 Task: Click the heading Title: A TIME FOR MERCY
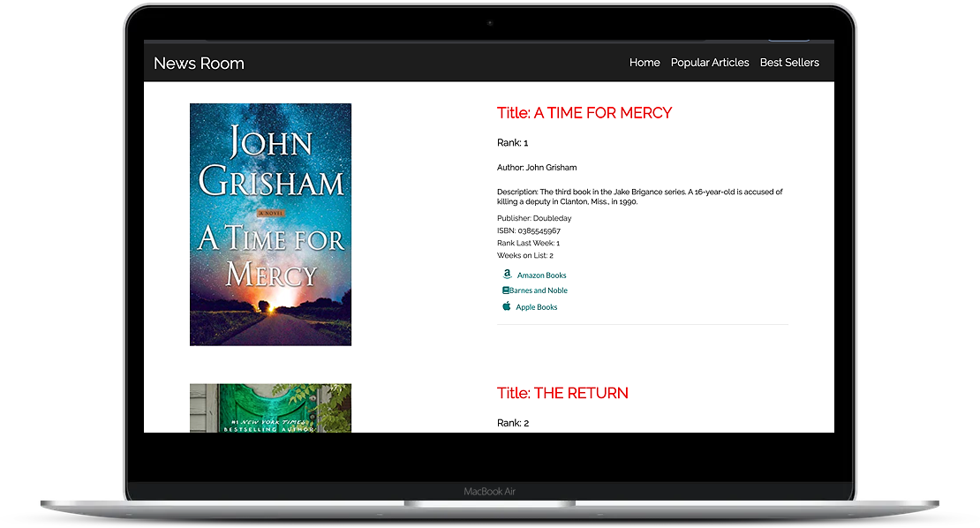pos(584,113)
